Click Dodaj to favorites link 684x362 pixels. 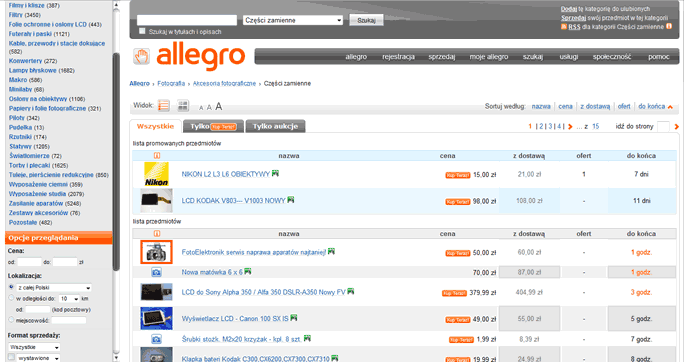pos(569,9)
